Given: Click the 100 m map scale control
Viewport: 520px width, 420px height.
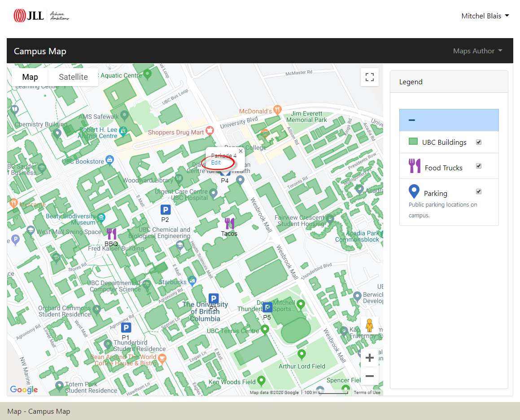Looking at the screenshot, I should [x=326, y=393].
